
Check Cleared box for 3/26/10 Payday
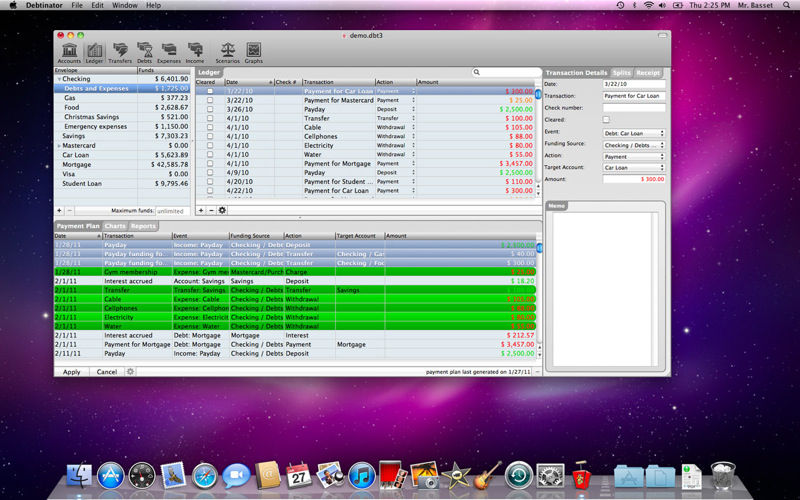click(x=210, y=109)
